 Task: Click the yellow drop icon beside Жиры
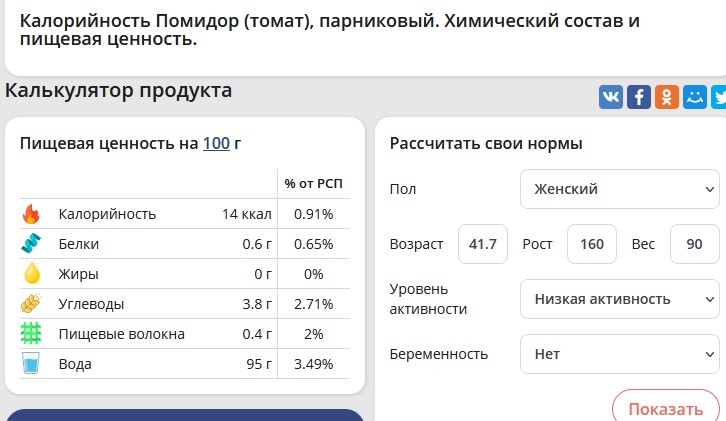tap(31, 274)
